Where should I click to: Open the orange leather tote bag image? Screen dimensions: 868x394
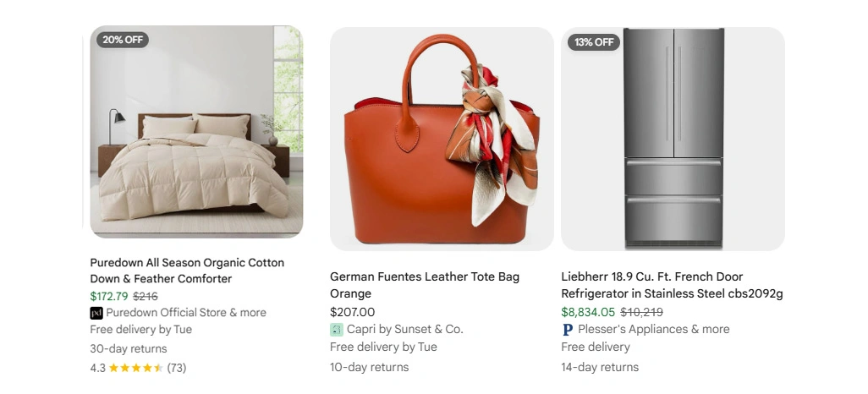[x=442, y=139]
